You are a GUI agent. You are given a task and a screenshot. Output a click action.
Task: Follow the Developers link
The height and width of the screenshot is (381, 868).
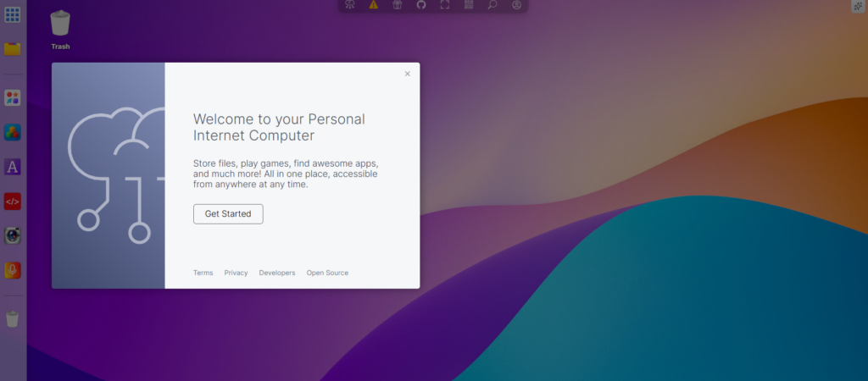point(277,273)
